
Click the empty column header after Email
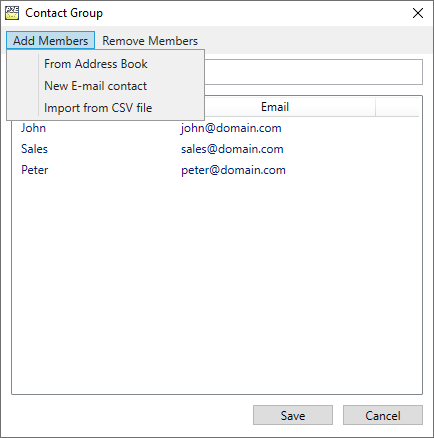397,107
